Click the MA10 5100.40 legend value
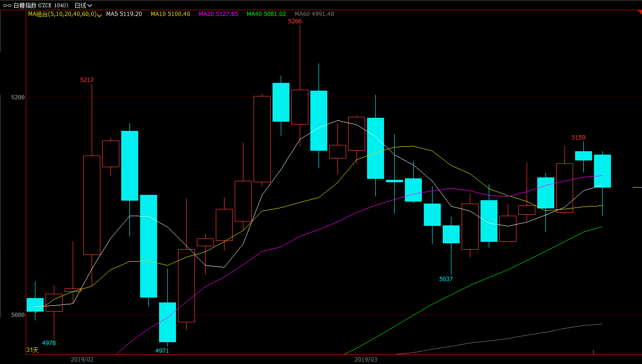Image resolution: width=642 pixels, height=364 pixels. (170, 14)
